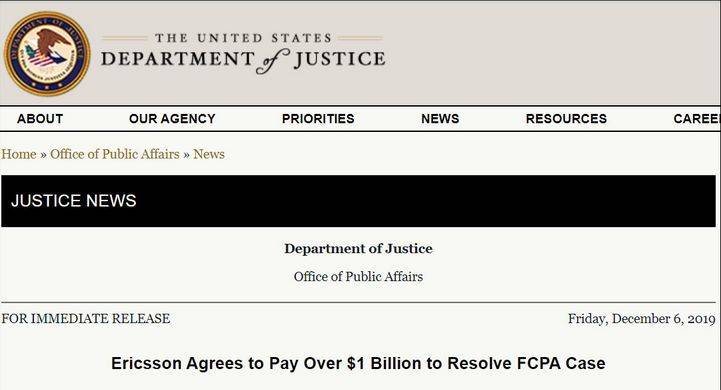Go to the RESOURCES menu

(566, 119)
